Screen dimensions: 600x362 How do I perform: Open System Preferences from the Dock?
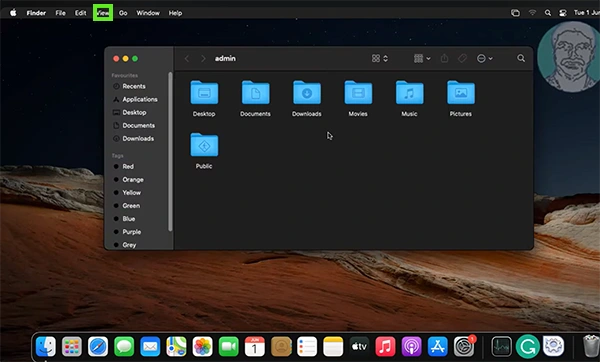pos(464,346)
